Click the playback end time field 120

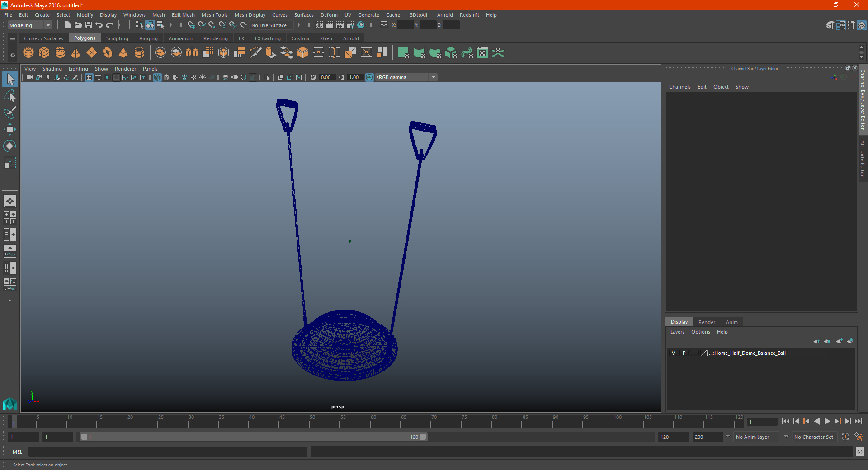click(x=673, y=437)
